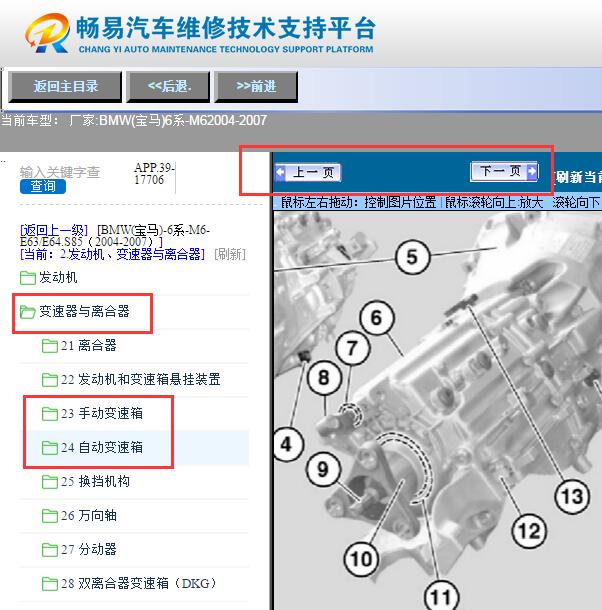This screenshot has width=602, height=610.
Task: Click folder icon of 22 发动机和变速箱悬挂装置
Action: point(50,379)
